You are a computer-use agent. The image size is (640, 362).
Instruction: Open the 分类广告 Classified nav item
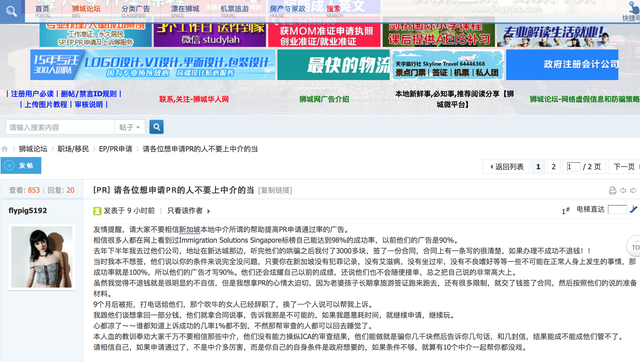(x=135, y=11)
